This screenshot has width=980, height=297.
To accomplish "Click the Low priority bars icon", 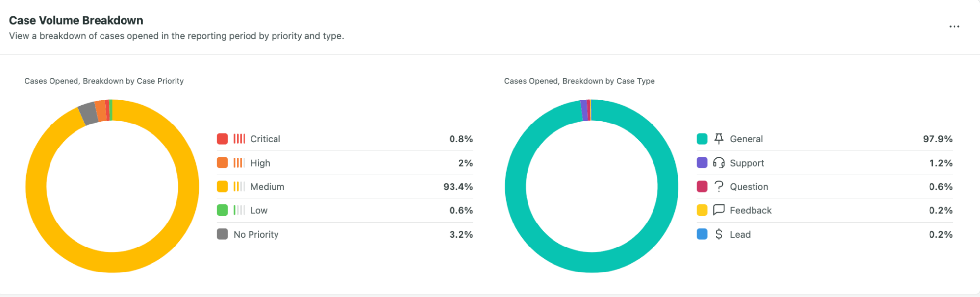I will (239, 210).
